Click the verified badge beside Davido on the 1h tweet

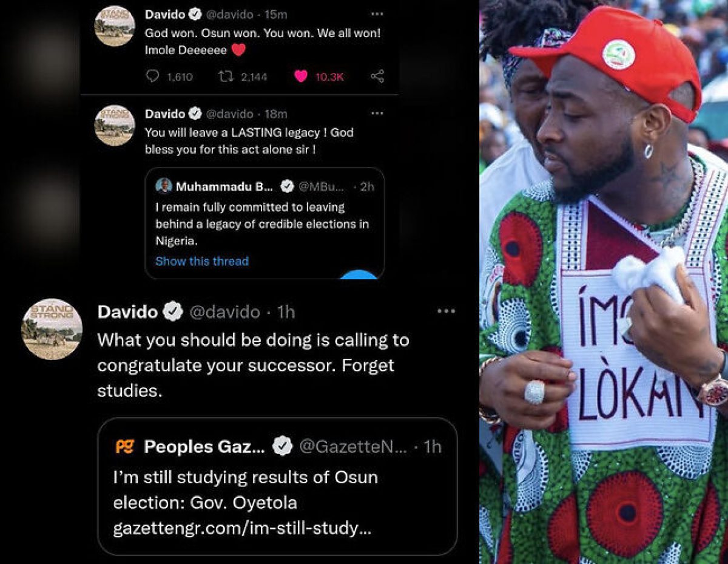174,312
